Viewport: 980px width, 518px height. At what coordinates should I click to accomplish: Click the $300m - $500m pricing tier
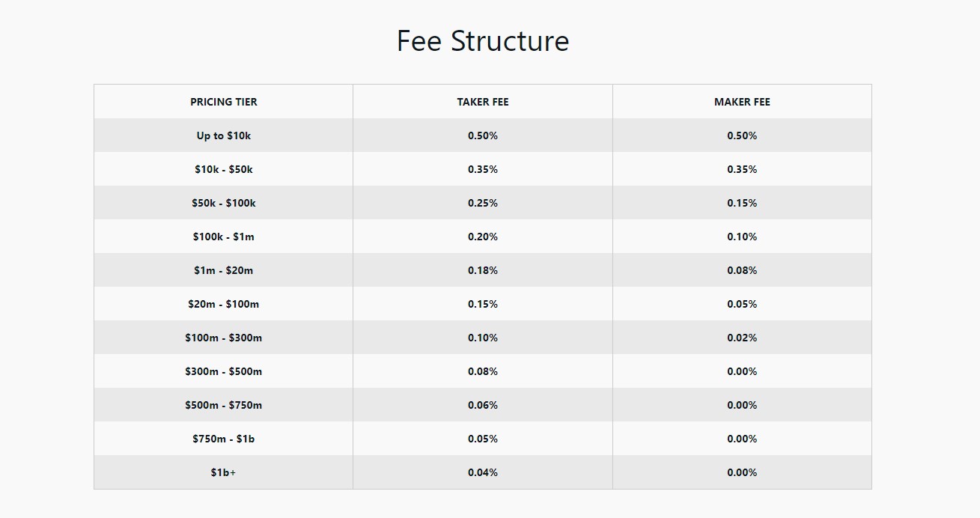(x=223, y=371)
